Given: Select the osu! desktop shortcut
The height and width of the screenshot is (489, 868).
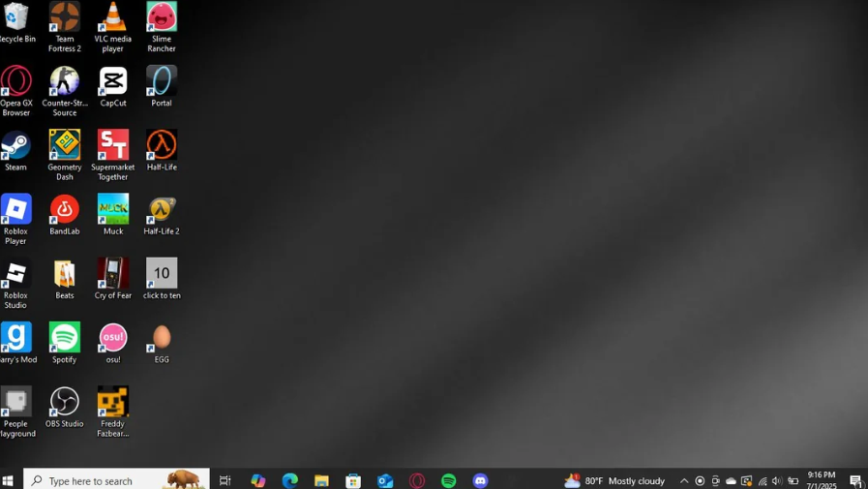Looking at the screenshot, I should coord(113,344).
